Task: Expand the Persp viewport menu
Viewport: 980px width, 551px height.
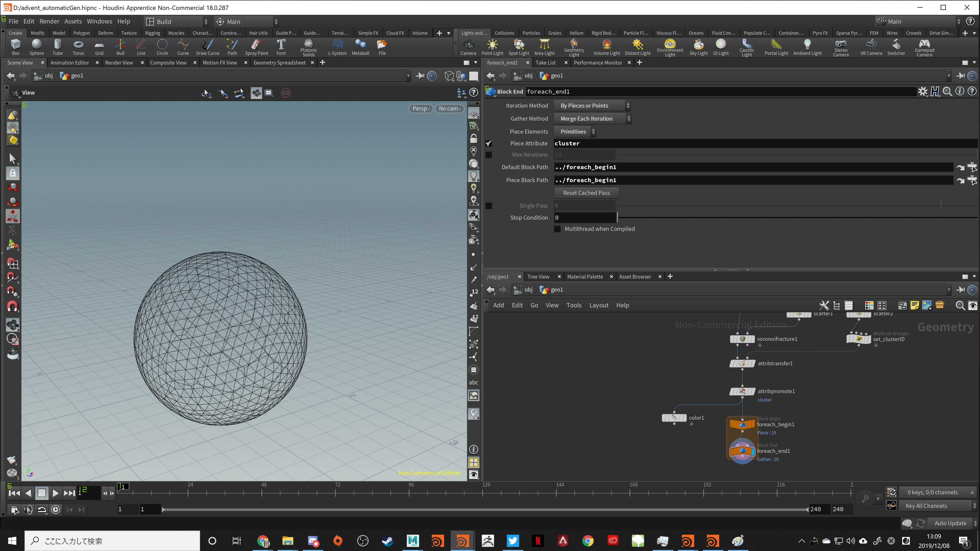Action: [420, 108]
